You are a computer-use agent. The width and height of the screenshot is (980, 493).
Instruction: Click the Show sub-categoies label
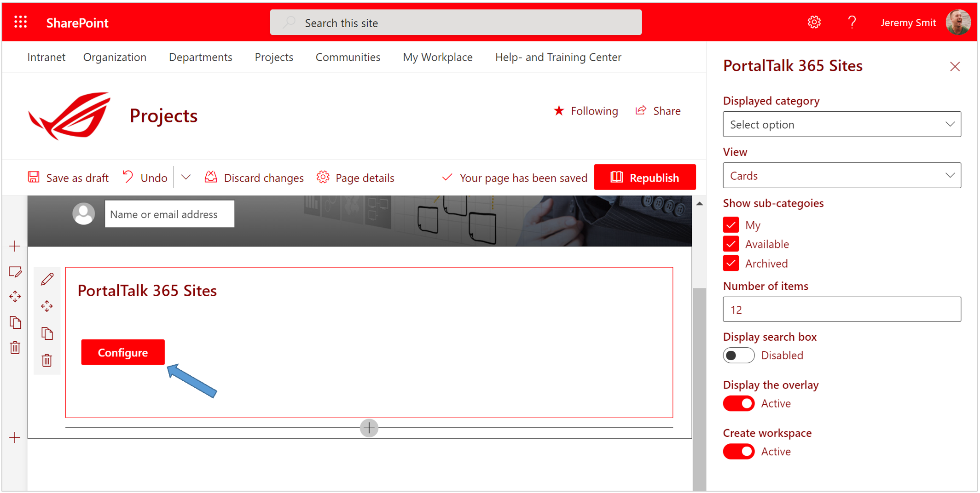pos(773,203)
